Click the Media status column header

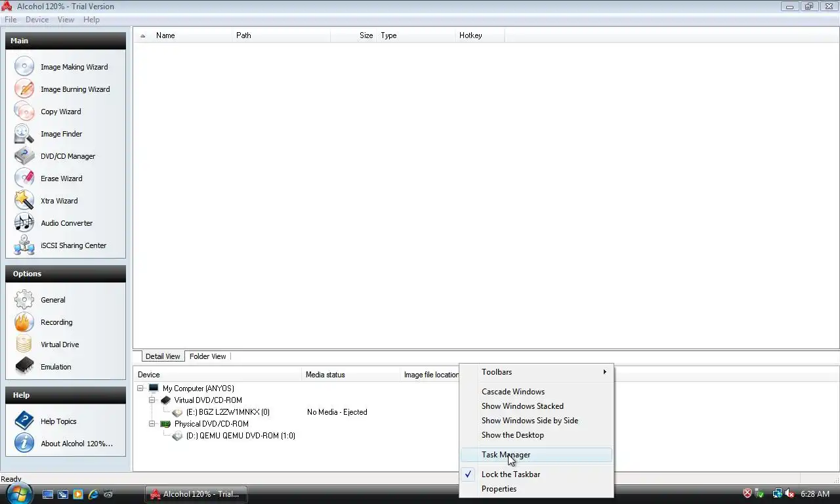[x=350, y=375]
